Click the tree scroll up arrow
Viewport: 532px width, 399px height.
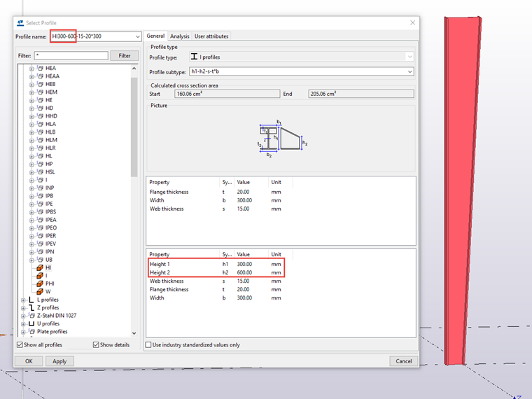tap(134, 68)
